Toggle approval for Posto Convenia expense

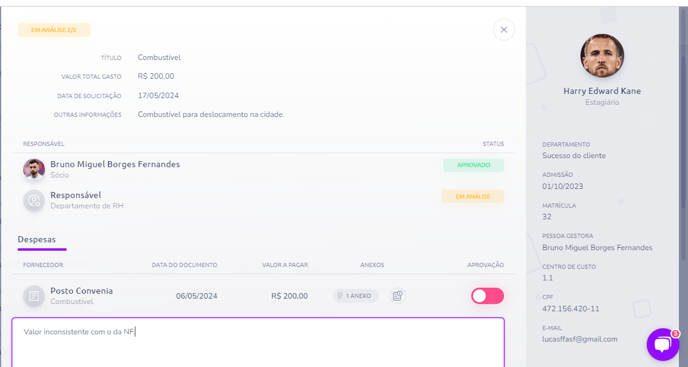(x=487, y=296)
